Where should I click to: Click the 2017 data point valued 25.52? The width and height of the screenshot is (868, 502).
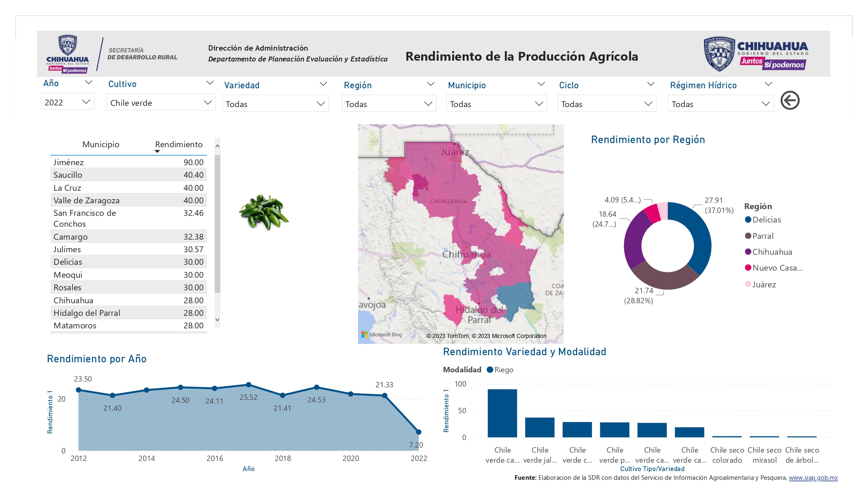click(248, 384)
